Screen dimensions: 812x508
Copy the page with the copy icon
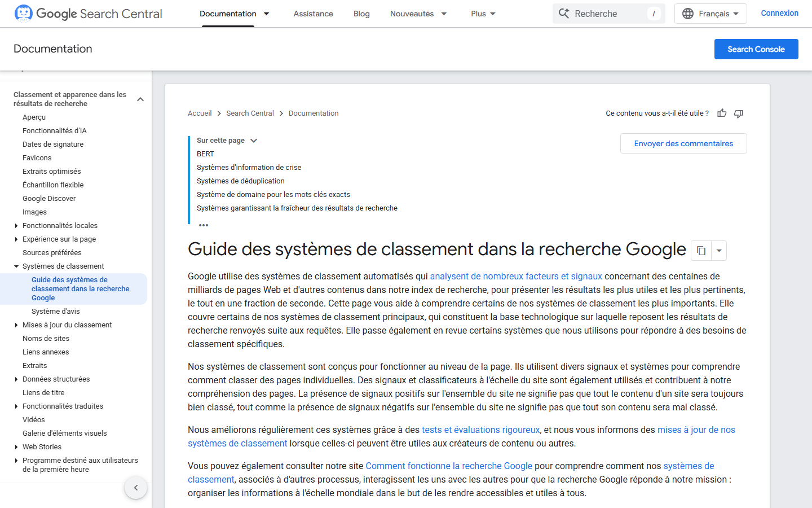[701, 251]
